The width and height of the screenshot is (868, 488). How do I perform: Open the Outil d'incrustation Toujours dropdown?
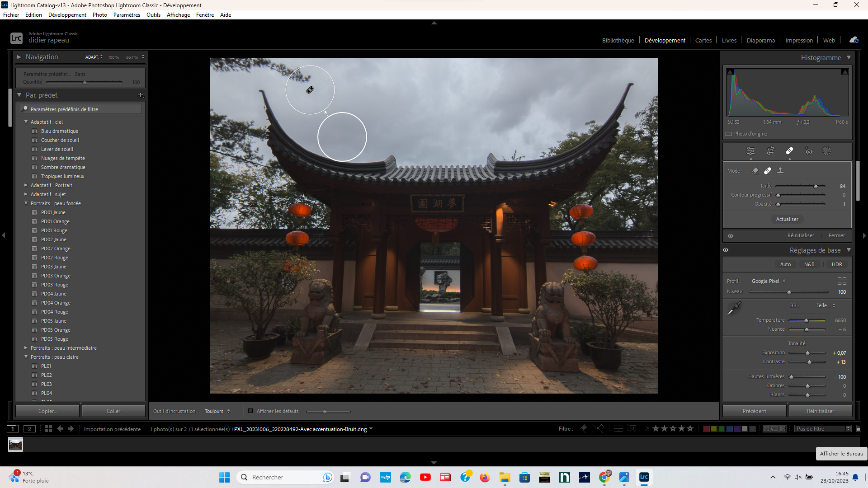(217, 411)
